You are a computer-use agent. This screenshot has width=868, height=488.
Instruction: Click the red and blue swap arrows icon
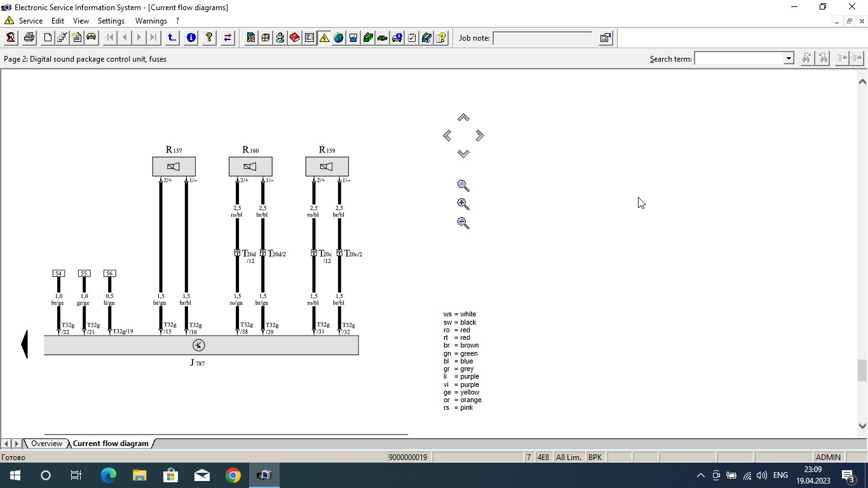tap(227, 37)
